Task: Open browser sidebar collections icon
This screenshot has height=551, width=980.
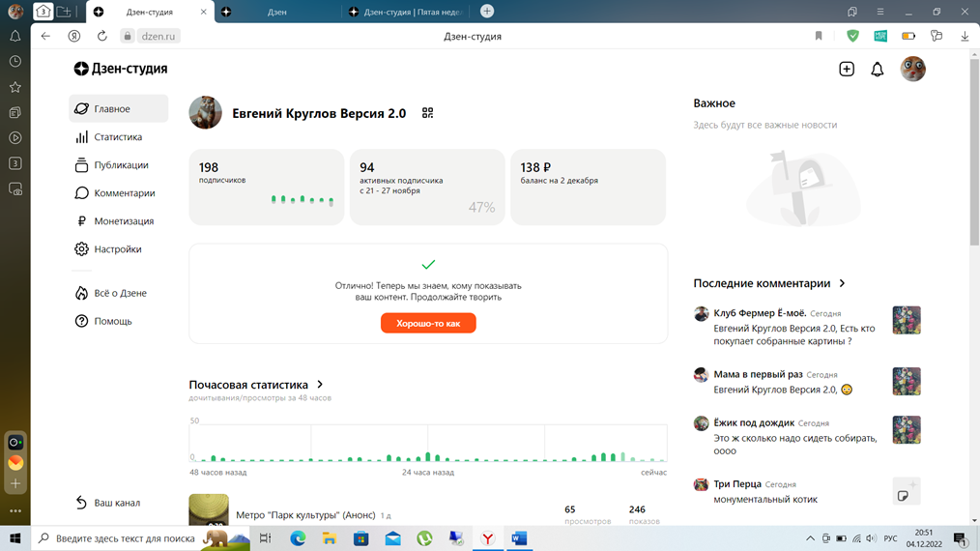Action: pos(15,112)
